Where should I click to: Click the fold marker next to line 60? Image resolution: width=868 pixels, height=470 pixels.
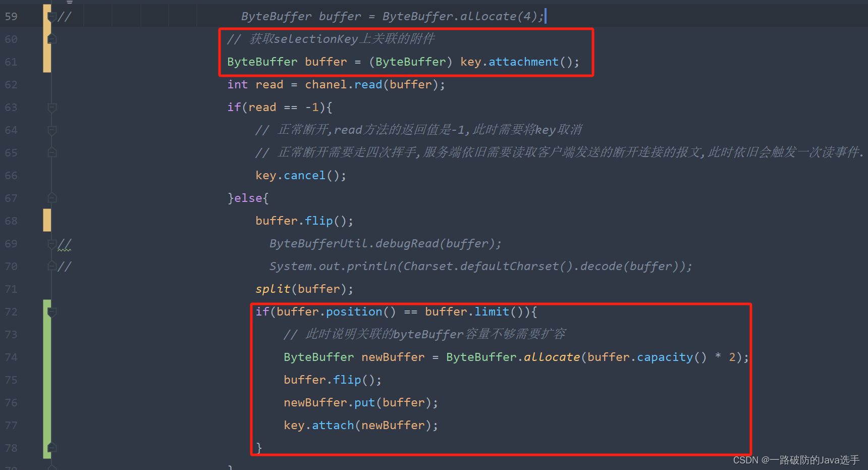pyautogui.click(x=51, y=39)
